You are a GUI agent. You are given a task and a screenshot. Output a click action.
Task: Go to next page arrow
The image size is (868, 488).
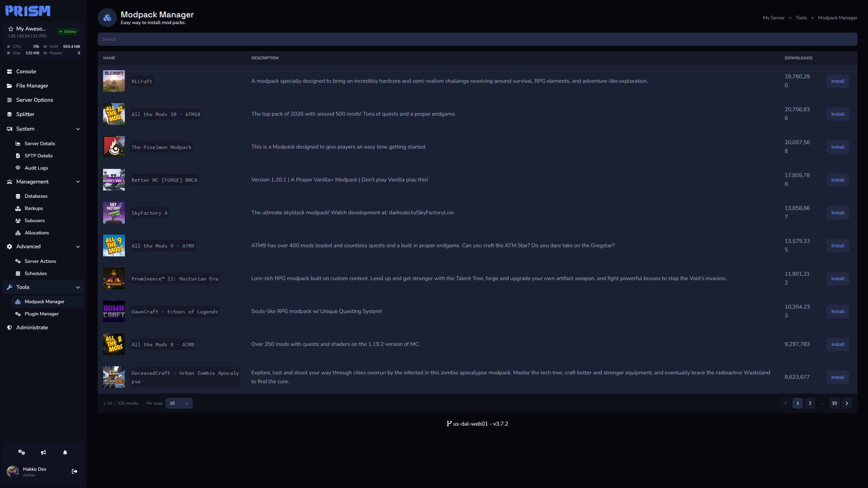coord(847,403)
